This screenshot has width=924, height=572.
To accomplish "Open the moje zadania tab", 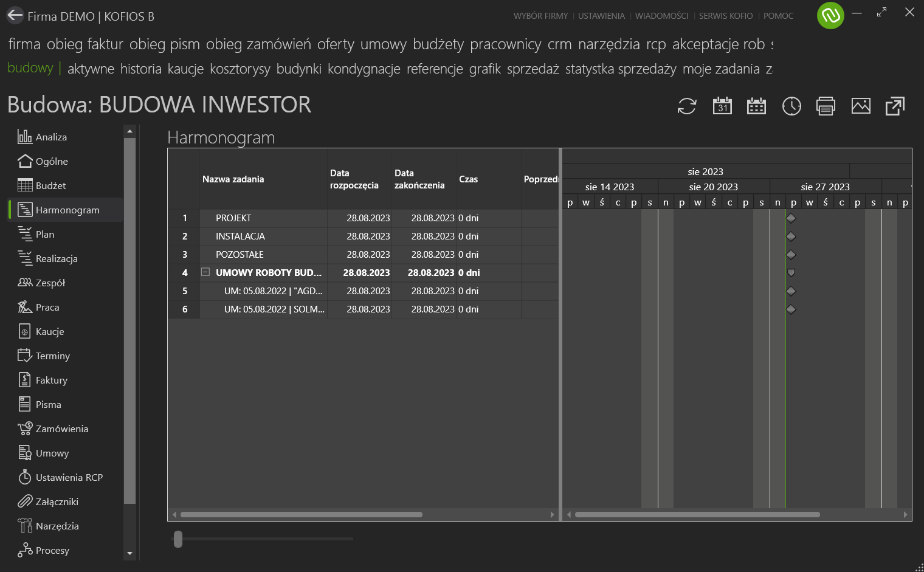I will (x=721, y=69).
